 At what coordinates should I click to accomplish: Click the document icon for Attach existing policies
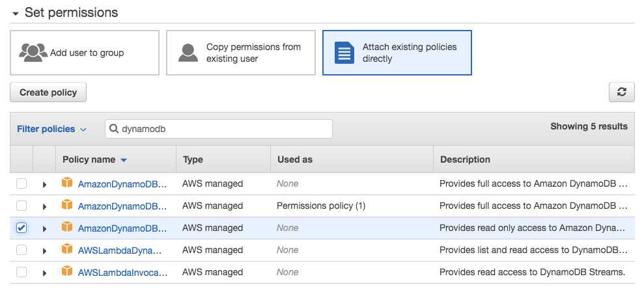pos(344,53)
